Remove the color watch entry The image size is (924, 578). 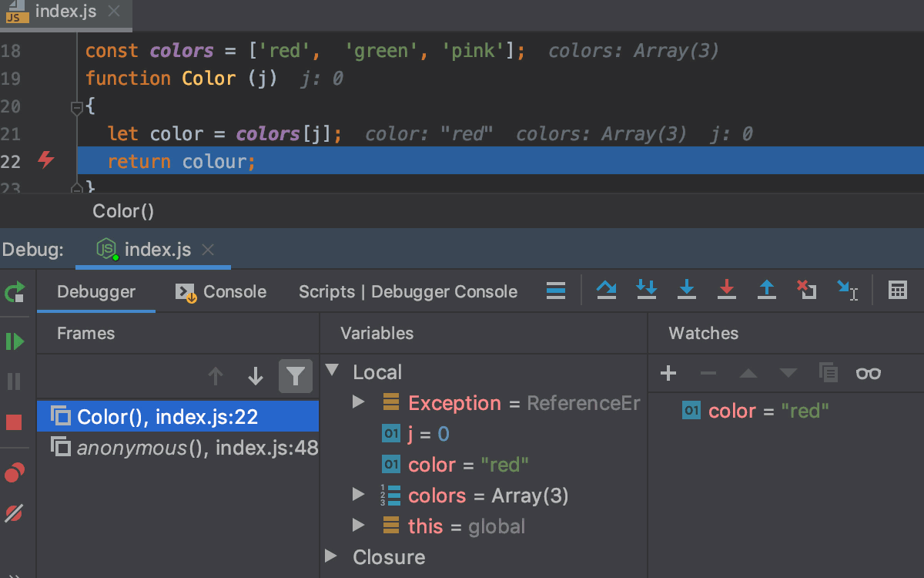click(x=707, y=373)
